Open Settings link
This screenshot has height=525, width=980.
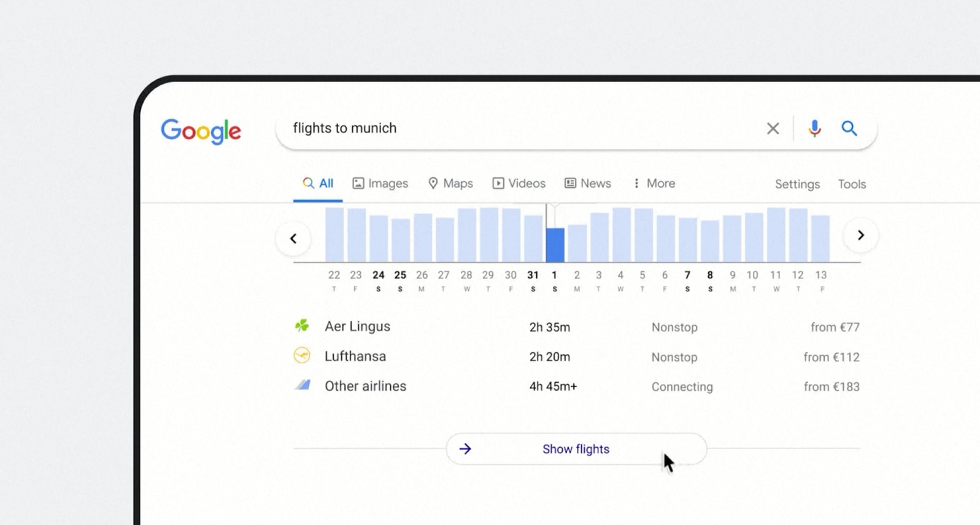point(797,184)
